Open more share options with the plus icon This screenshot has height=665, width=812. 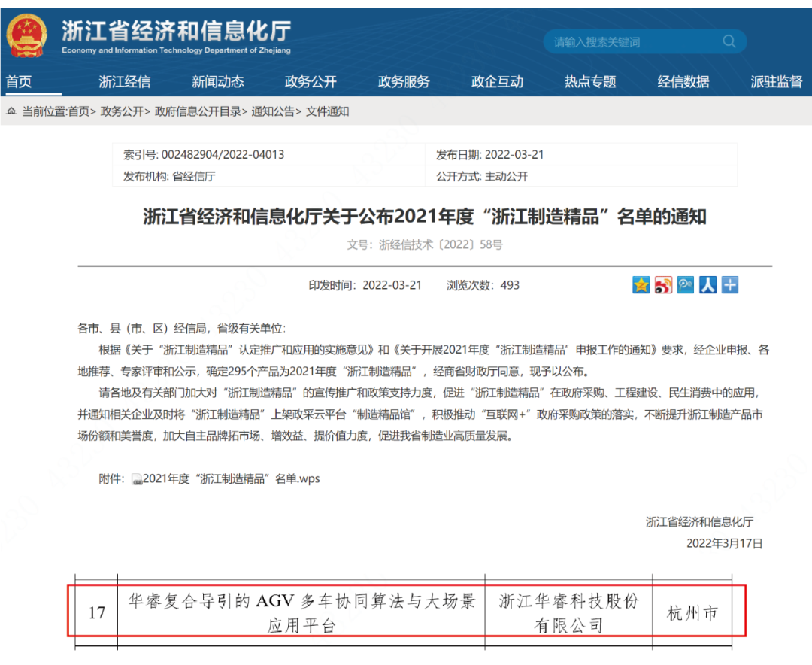tap(729, 285)
